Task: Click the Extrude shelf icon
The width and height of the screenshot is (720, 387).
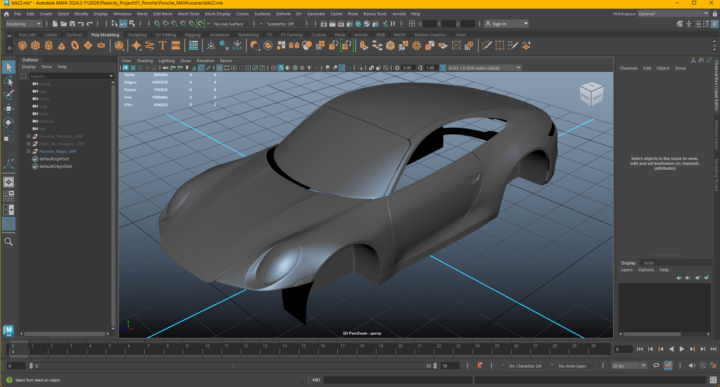Action: click(x=364, y=45)
